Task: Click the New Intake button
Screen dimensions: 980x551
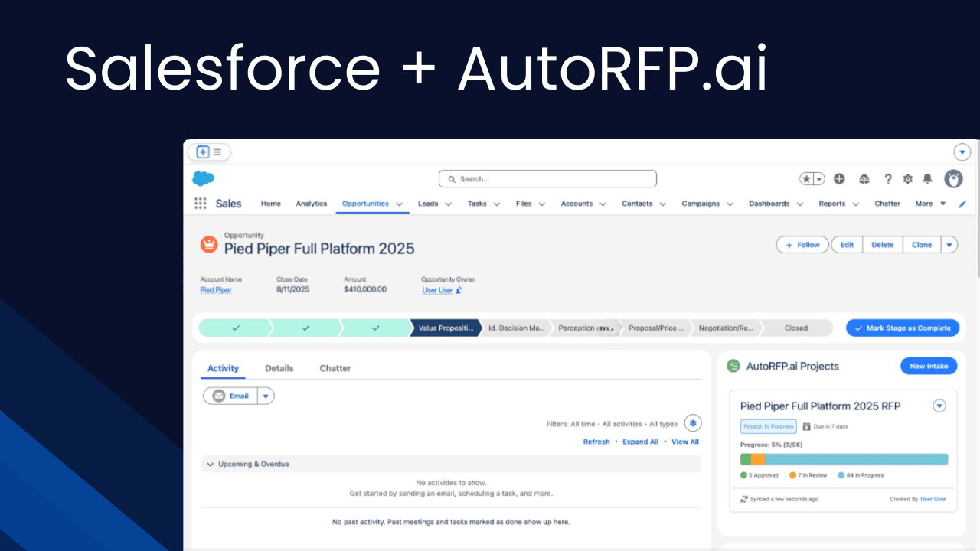Action: 929,366
